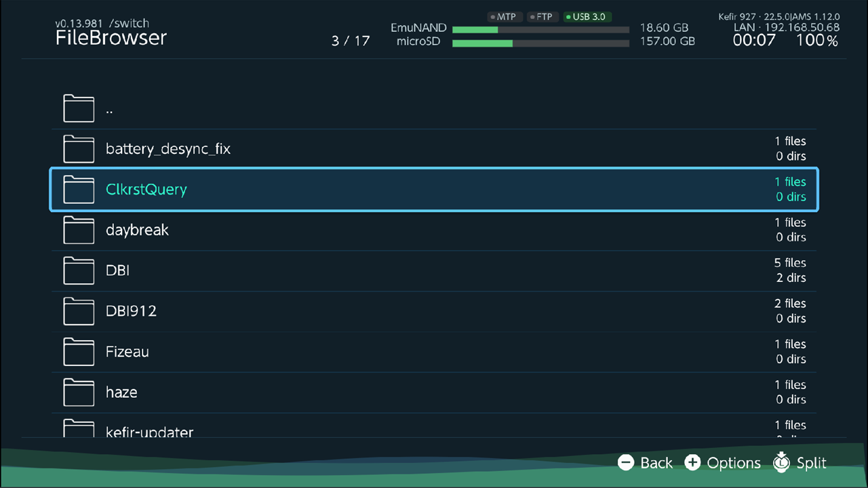The height and width of the screenshot is (488, 868).
Task: Toggle the FTP connection indicator
Action: click(x=543, y=17)
